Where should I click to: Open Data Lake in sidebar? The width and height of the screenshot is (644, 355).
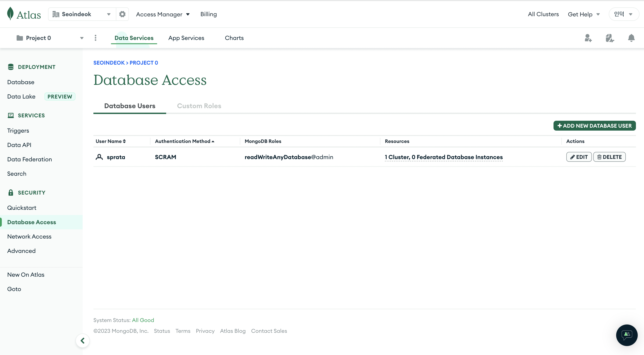point(21,96)
